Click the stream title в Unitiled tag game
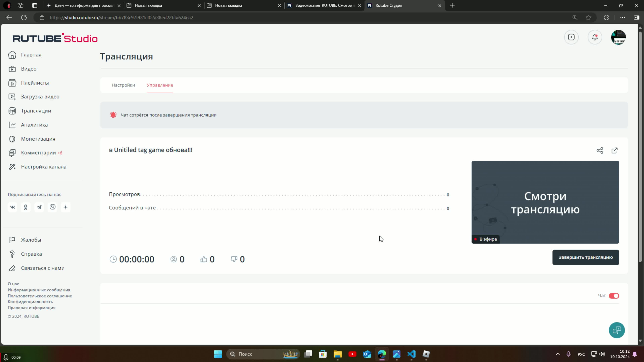Image resolution: width=644 pixels, height=362 pixels. coord(151,150)
